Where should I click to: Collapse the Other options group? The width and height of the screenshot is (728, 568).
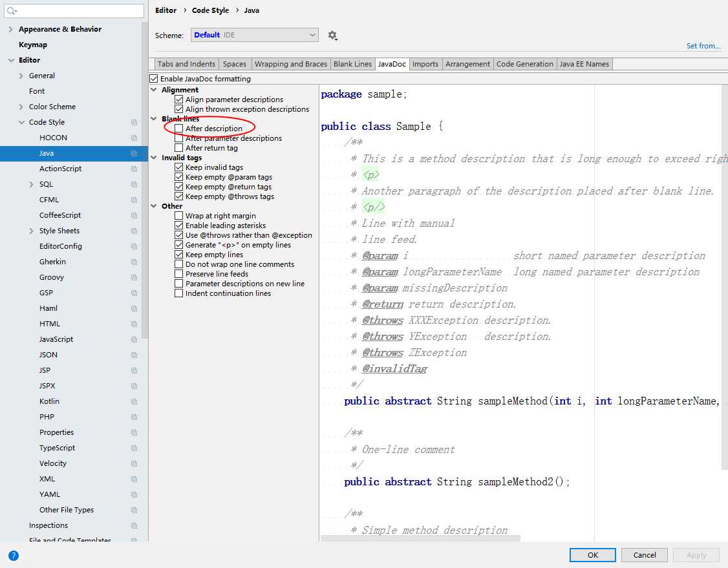(x=154, y=206)
